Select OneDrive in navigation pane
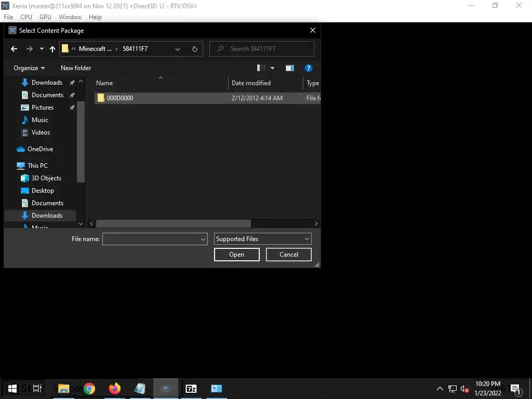Viewport: 532px width, 399px height. tap(40, 149)
